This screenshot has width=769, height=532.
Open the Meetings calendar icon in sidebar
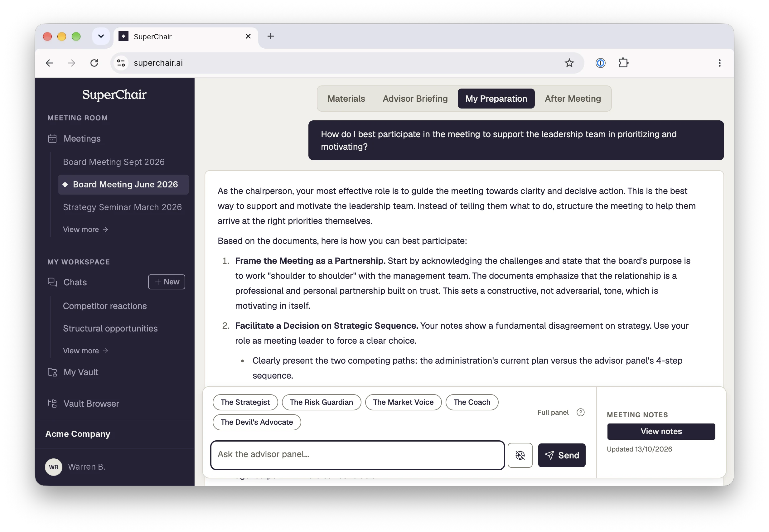coord(52,138)
